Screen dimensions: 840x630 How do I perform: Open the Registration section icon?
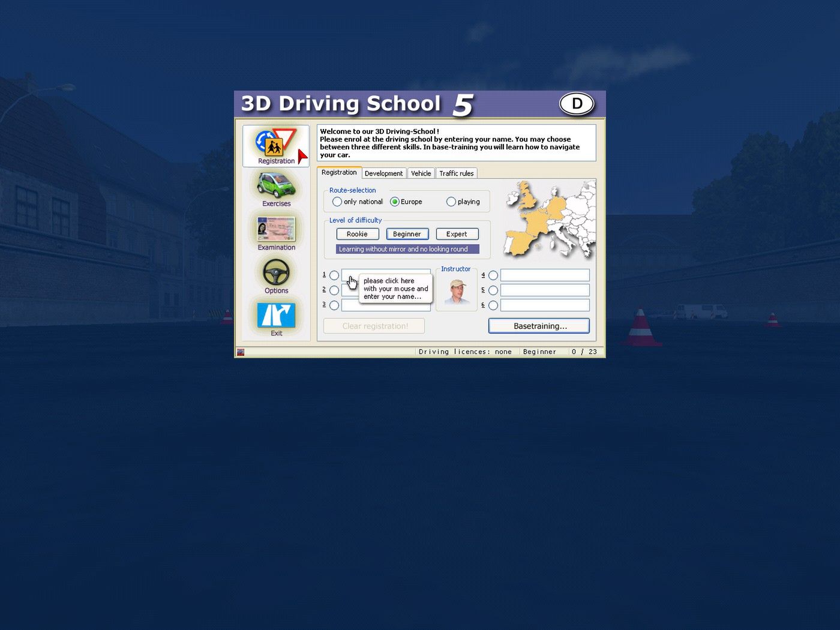tap(276, 146)
